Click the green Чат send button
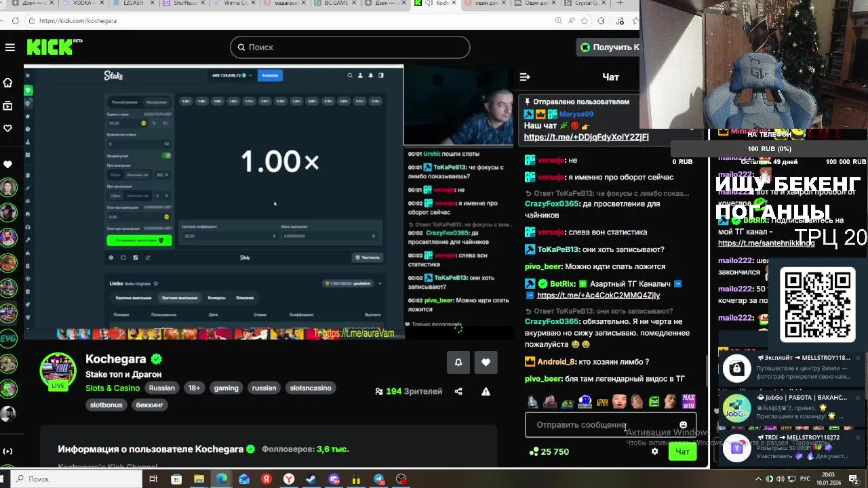The image size is (868, 488). click(x=682, y=451)
